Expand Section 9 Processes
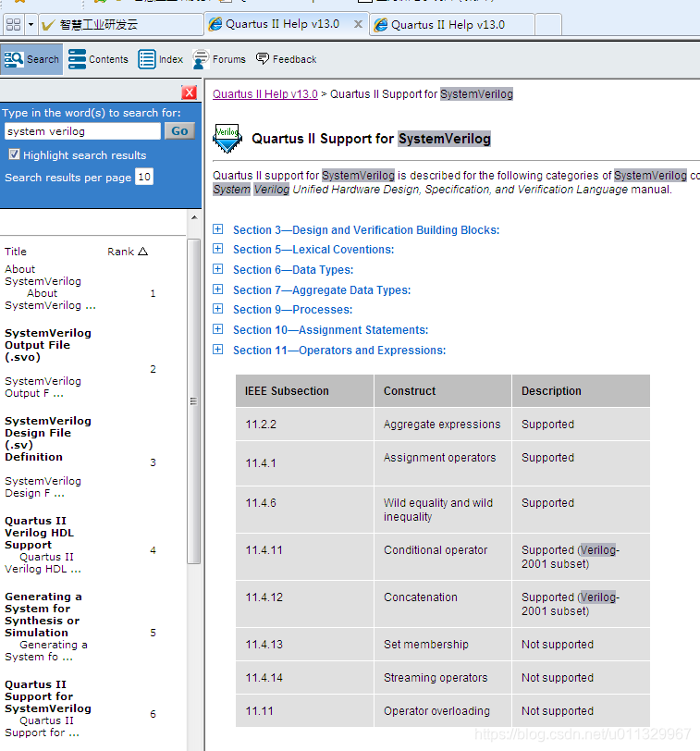This screenshot has width=700, height=751. coord(218,309)
